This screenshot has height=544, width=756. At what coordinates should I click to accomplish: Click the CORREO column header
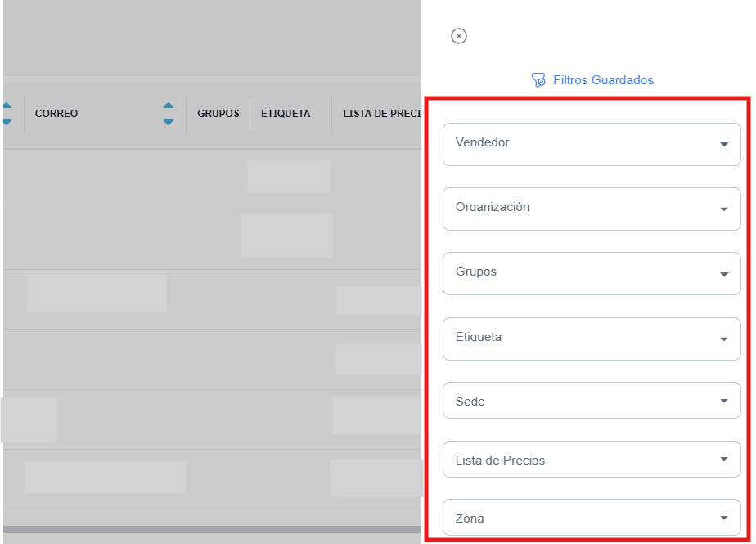[56, 114]
